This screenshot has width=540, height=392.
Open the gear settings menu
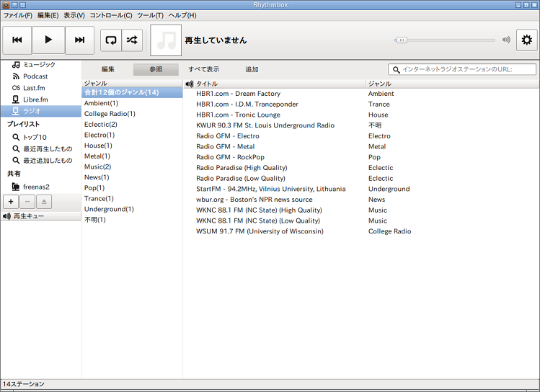pyautogui.click(x=526, y=40)
